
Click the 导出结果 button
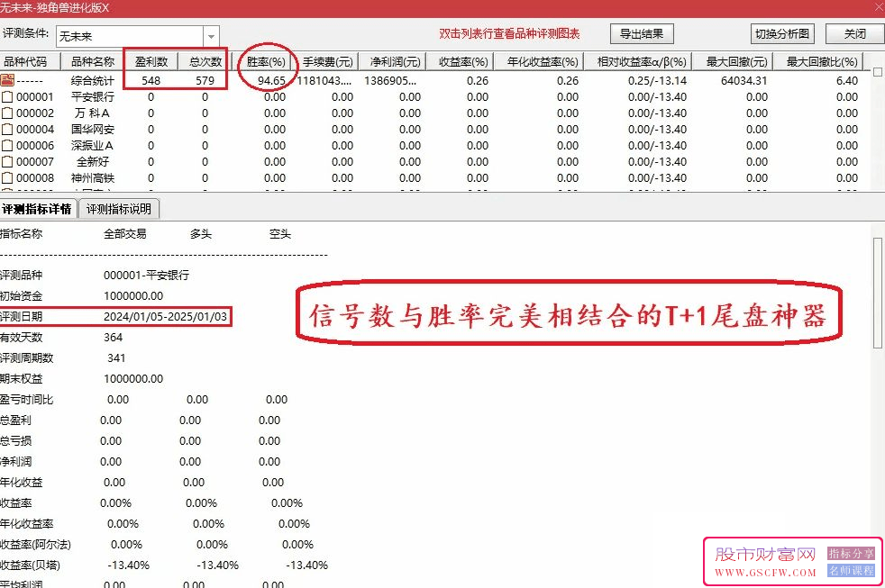[641, 34]
